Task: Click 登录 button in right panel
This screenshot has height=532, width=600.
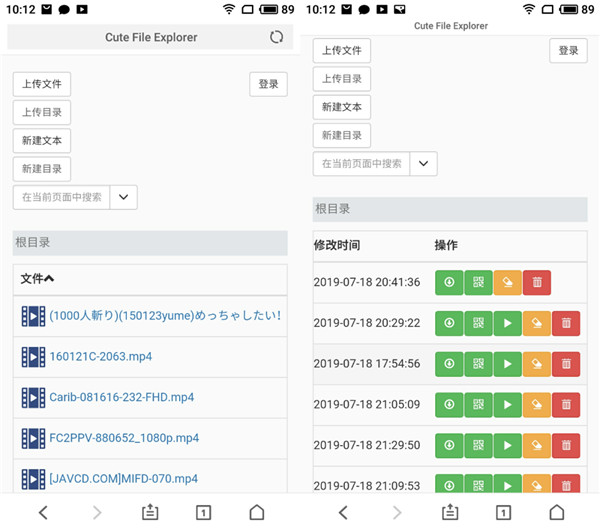Action: click(568, 51)
